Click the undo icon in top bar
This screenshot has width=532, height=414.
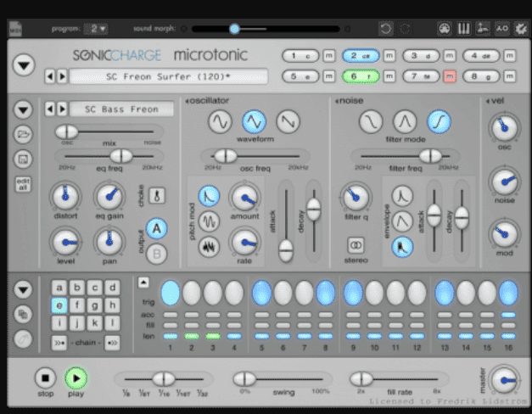point(386,29)
